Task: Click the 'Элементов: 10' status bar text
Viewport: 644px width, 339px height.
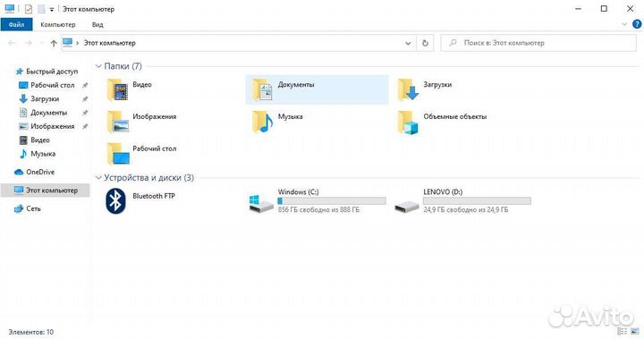Action: pos(30,332)
